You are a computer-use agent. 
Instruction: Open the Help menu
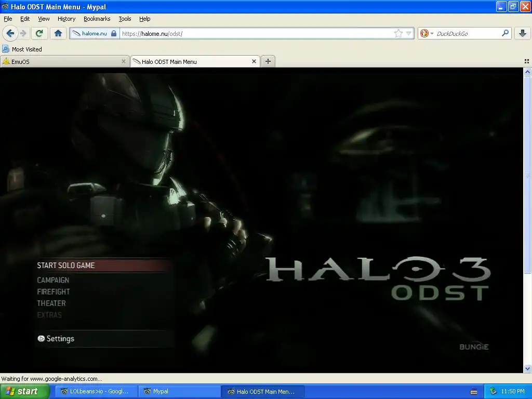click(145, 19)
